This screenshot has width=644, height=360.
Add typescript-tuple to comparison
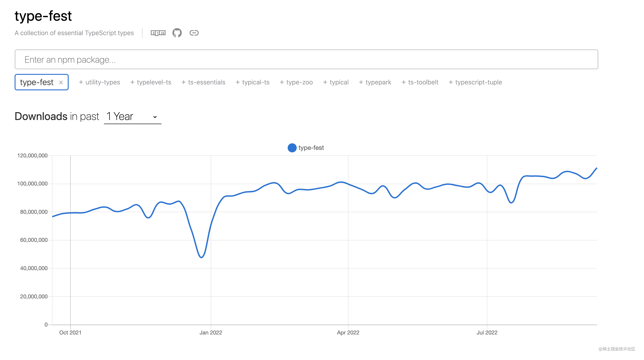tap(475, 82)
